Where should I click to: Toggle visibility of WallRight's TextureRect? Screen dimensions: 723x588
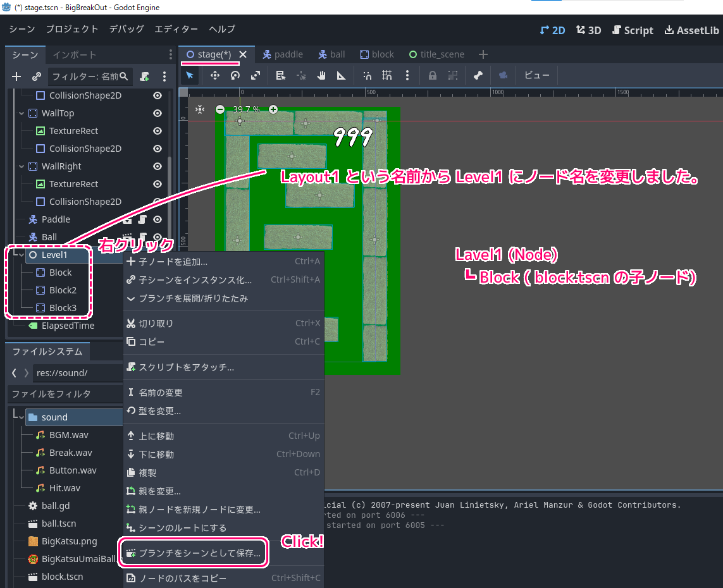tap(158, 184)
